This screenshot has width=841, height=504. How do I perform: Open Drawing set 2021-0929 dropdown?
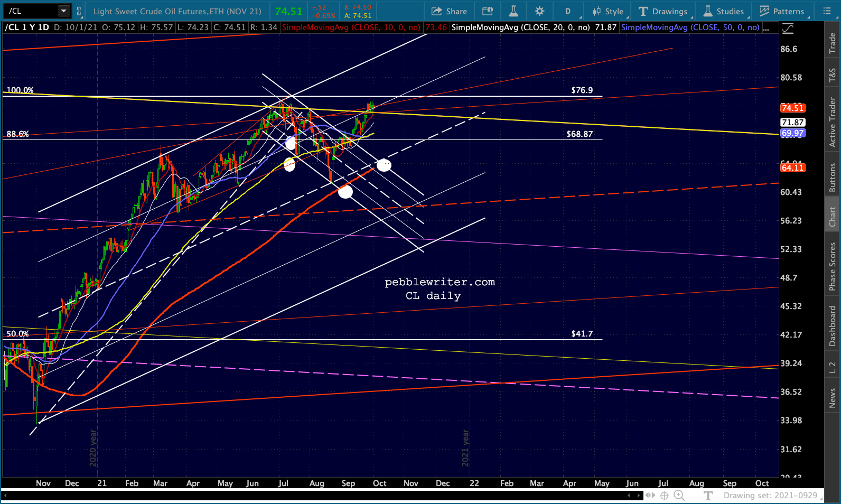click(773, 496)
